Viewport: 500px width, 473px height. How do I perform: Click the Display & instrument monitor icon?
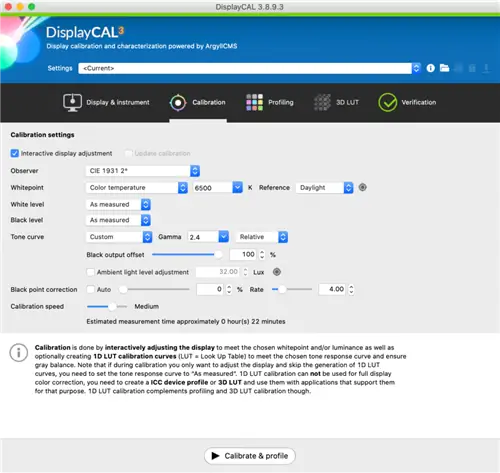coord(72,102)
